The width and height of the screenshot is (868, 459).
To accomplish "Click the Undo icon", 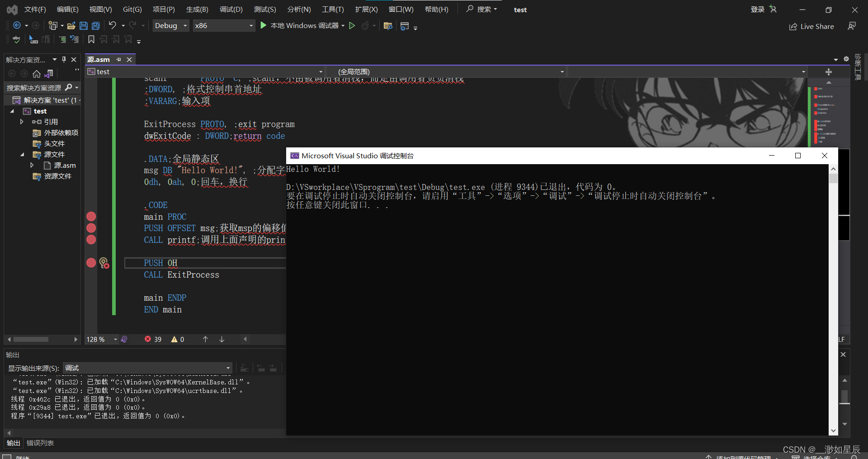I will [113, 25].
